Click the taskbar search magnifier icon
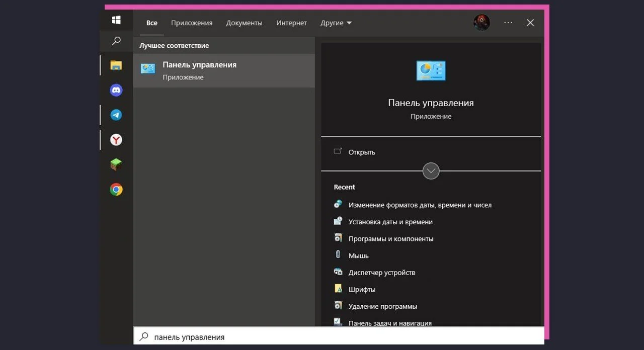This screenshot has width=644, height=350. [x=116, y=41]
